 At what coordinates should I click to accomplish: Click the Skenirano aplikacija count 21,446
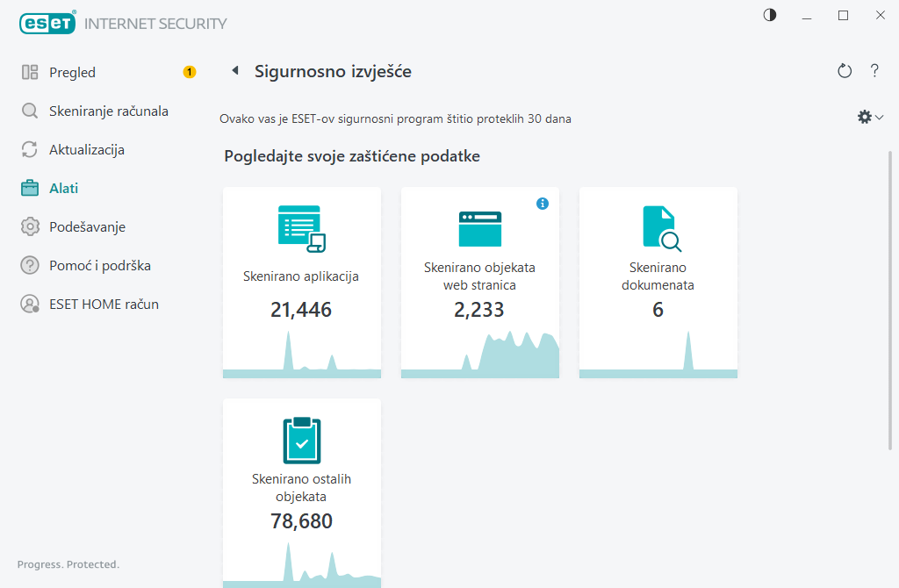[301, 310]
